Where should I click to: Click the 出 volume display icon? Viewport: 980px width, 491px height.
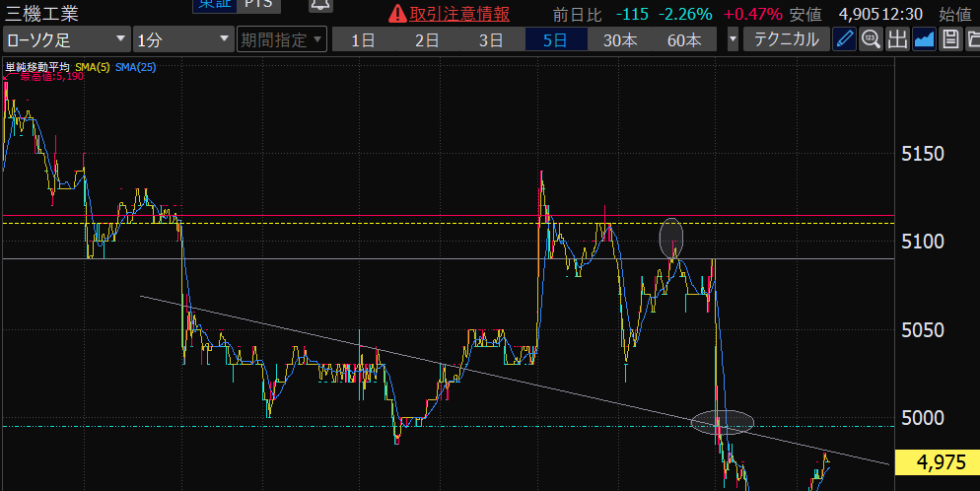tap(897, 39)
